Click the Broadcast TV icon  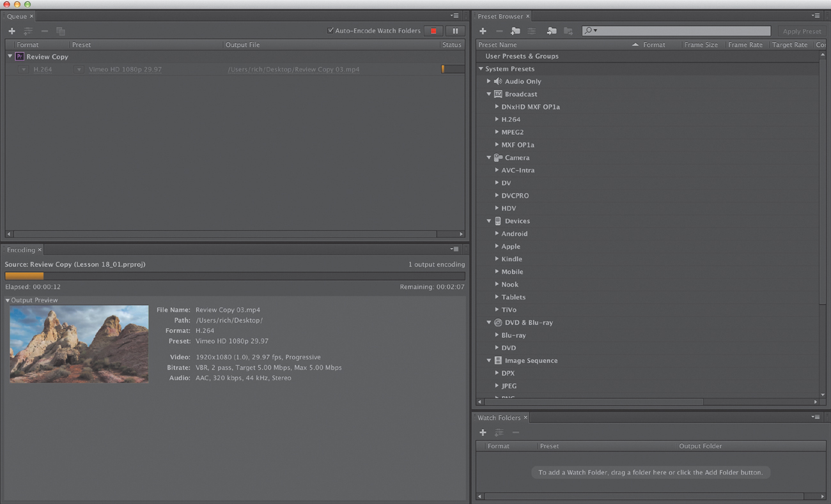(498, 94)
